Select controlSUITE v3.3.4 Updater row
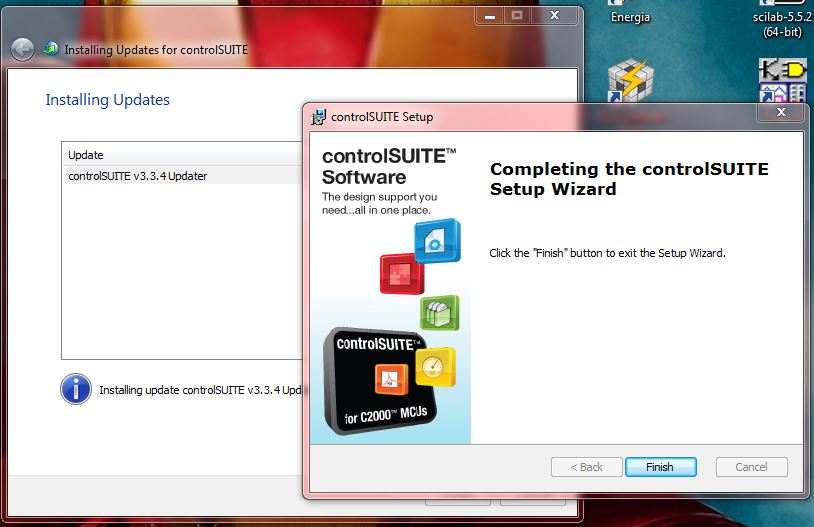814x527 pixels. point(184,176)
